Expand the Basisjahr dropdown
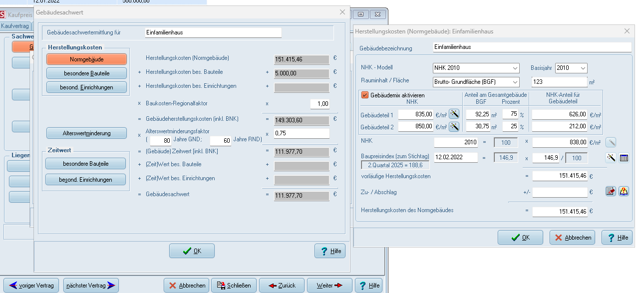Image resolution: width=644 pixels, height=293 pixels. pyautogui.click(x=571, y=68)
